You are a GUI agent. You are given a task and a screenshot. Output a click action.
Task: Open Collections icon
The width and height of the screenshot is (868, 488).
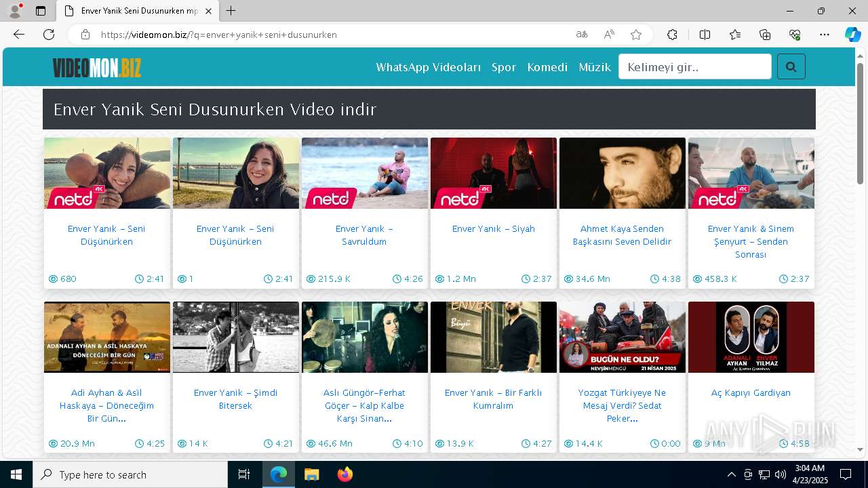point(765,35)
